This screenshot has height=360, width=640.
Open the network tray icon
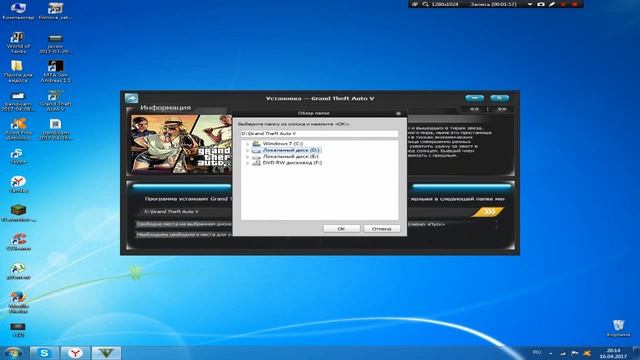563,353
